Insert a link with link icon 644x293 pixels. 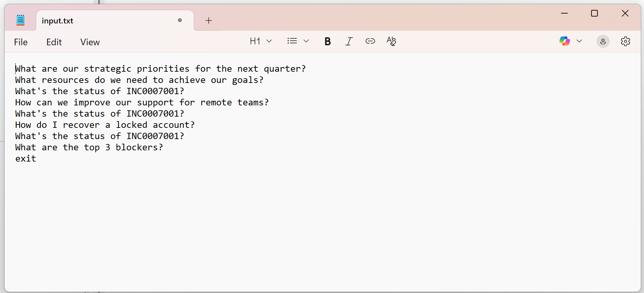click(x=370, y=41)
